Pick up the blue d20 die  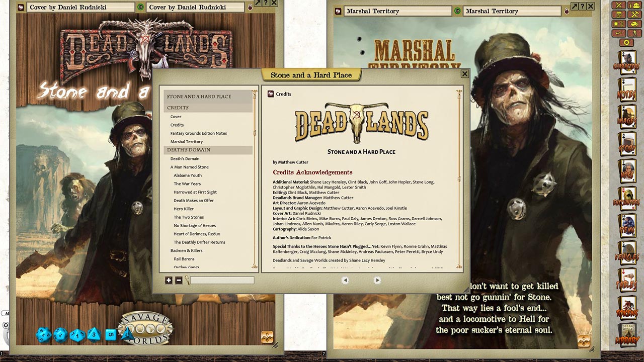click(x=44, y=334)
